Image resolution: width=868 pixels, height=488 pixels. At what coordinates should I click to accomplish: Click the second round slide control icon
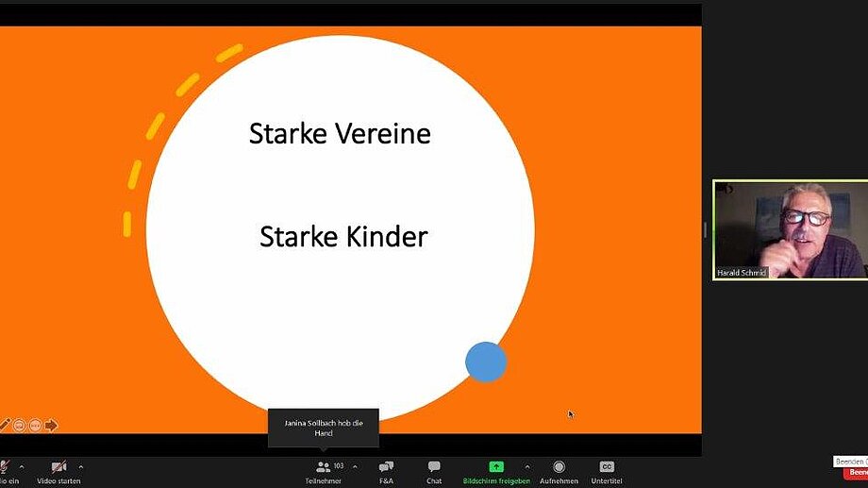[35, 426]
